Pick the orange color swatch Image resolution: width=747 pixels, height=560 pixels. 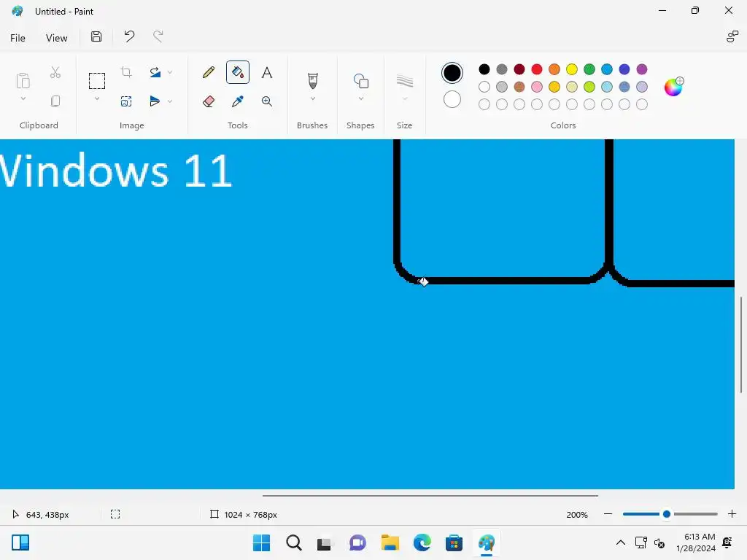pyautogui.click(x=554, y=69)
